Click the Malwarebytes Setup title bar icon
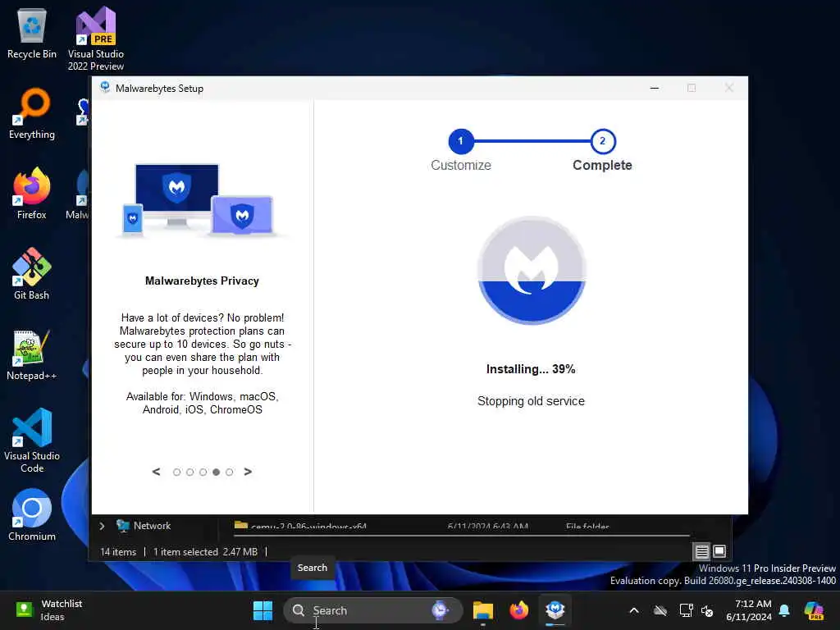 pos(105,88)
